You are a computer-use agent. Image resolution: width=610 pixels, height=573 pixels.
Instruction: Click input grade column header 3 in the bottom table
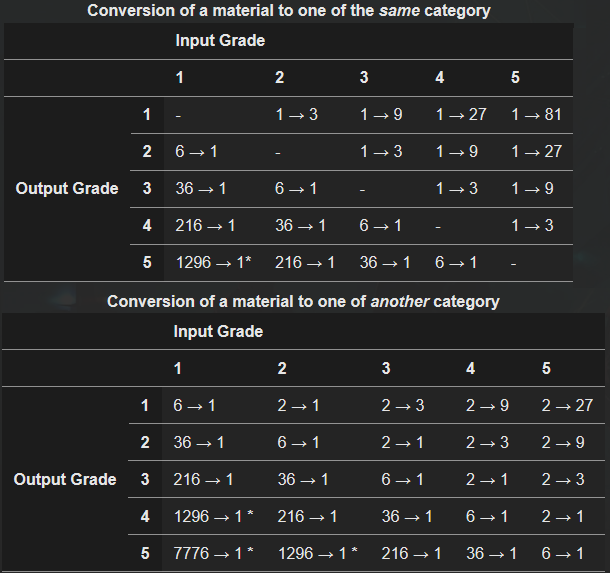coord(386,368)
